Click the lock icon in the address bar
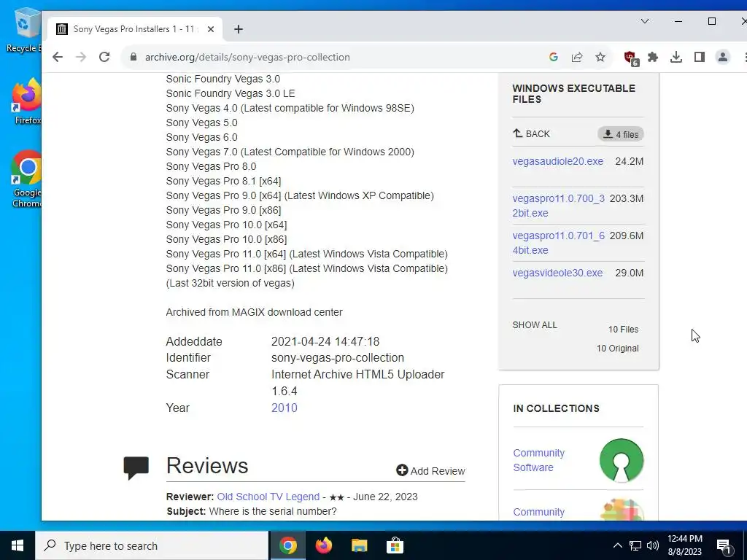The width and height of the screenshot is (747, 560). [133, 57]
